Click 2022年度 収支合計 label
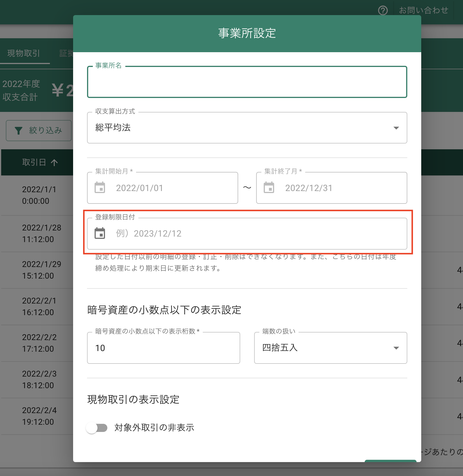The height and width of the screenshot is (476, 463). click(21, 90)
